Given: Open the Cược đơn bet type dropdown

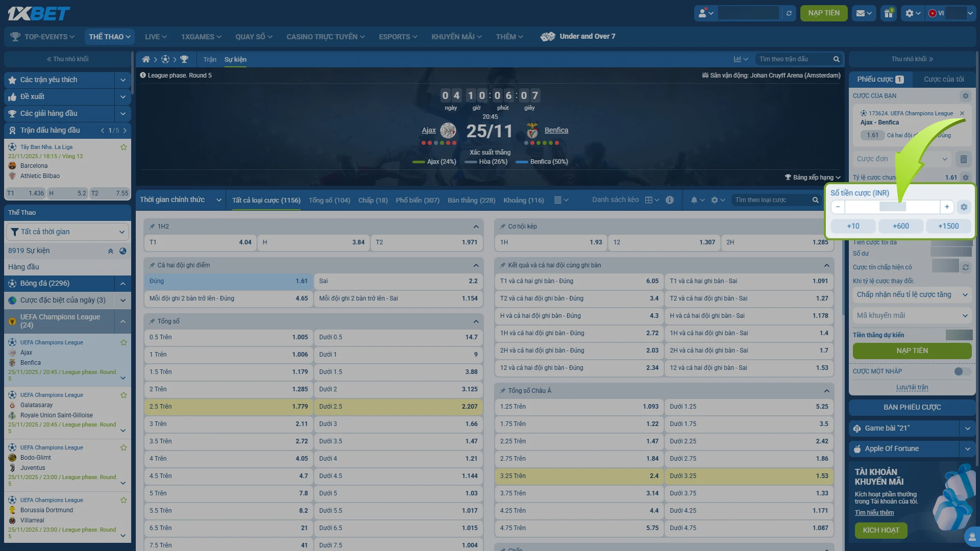Looking at the screenshot, I should coord(901,159).
